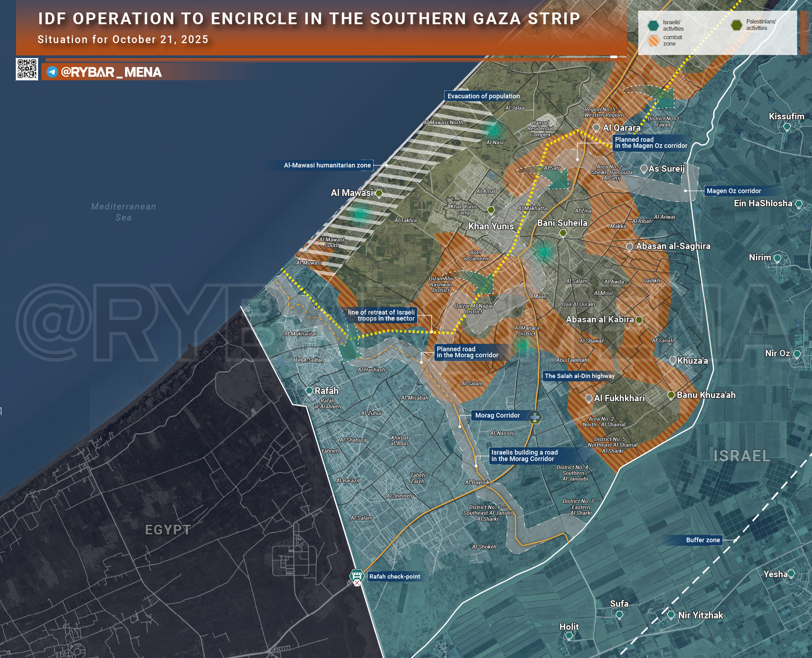Click the QR code in header
This screenshot has width=812, height=658.
click(26, 69)
